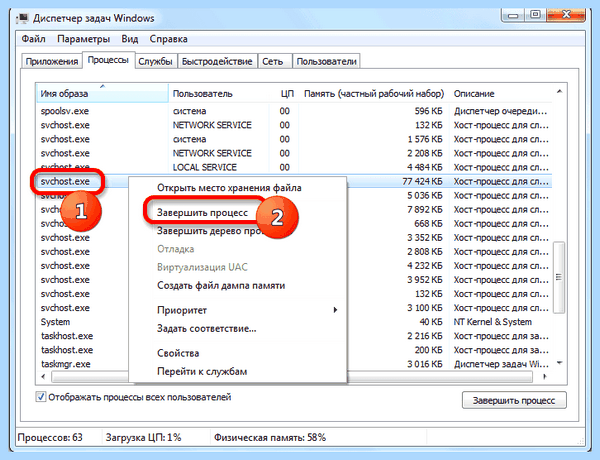
Task: Select the System process row
Action: [294, 322]
